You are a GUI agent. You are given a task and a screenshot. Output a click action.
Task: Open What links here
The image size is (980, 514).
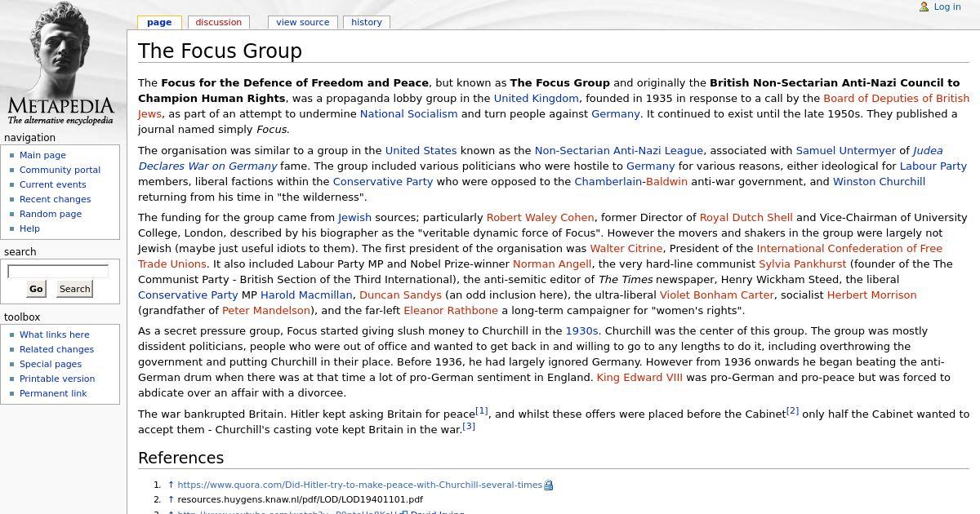55,335
